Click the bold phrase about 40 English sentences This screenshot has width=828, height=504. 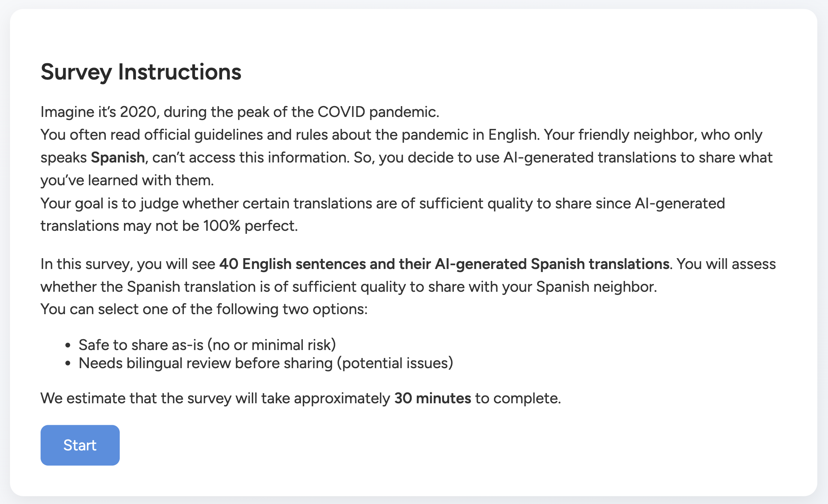[x=444, y=264]
